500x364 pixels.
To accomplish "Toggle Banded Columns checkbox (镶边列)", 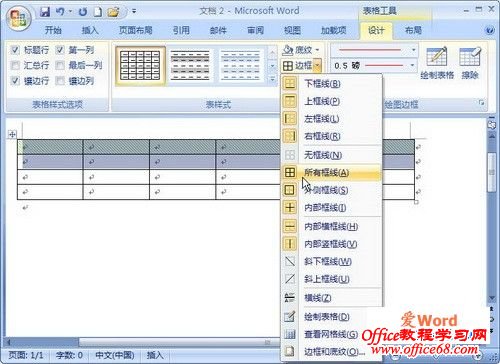I will coord(60,81).
